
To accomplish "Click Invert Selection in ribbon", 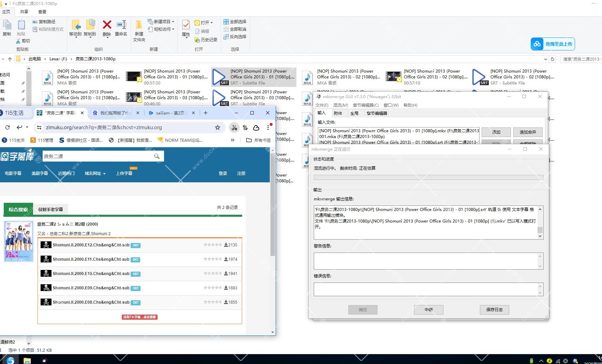I will [235, 36].
